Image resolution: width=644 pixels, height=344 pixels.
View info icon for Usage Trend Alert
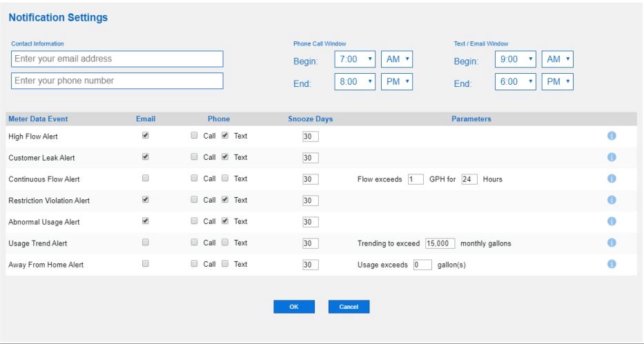(611, 243)
